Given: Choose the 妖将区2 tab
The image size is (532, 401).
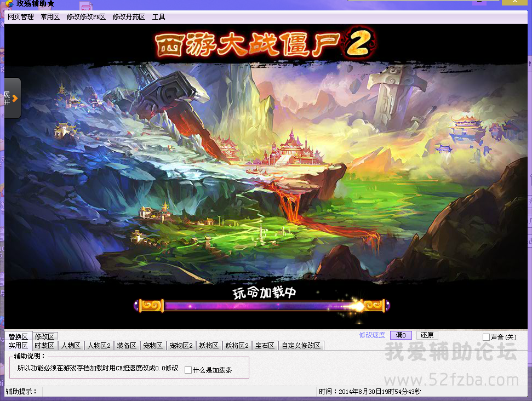Looking at the screenshot, I should coord(237,345).
